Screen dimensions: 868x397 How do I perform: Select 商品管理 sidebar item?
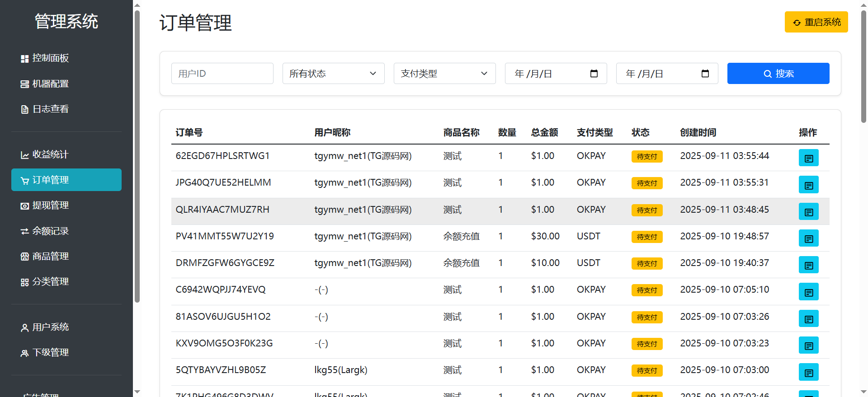pyautogui.click(x=51, y=257)
